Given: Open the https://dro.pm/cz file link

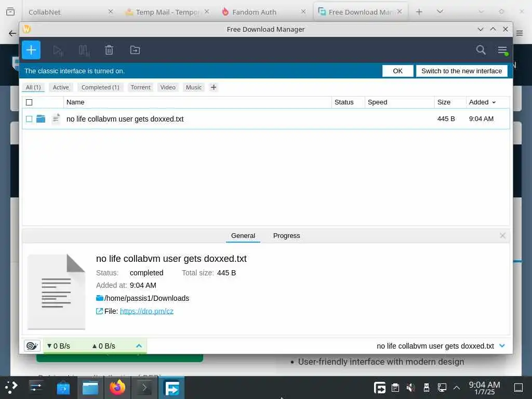Looking at the screenshot, I should pyautogui.click(x=147, y=311).
